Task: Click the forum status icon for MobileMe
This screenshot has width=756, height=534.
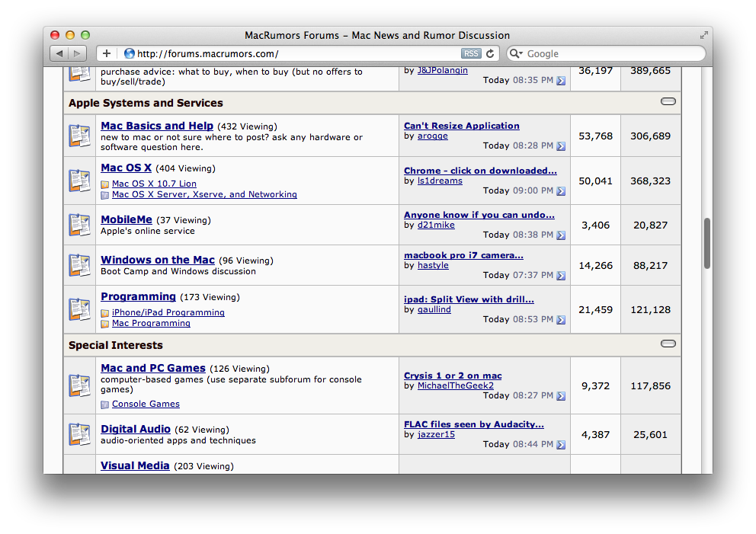Action: (79, 225)
